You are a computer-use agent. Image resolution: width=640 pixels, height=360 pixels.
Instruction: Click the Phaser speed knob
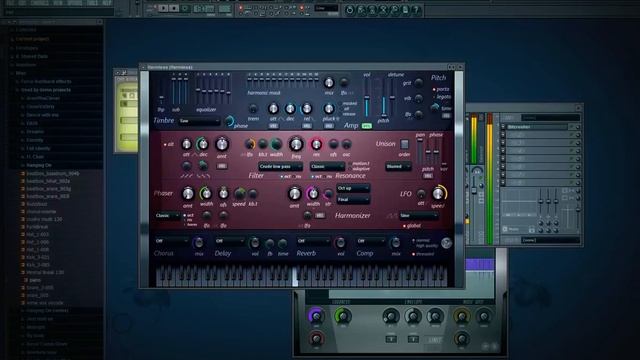(x=240, y=193)
